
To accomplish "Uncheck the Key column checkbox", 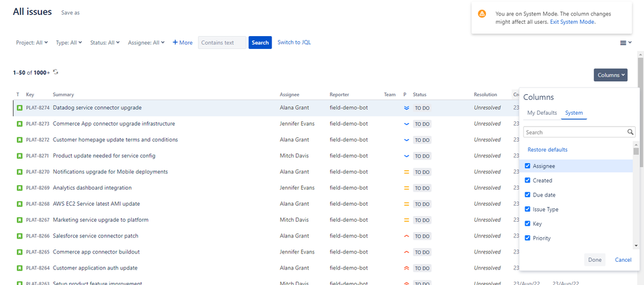I will [x=527, y=223].
